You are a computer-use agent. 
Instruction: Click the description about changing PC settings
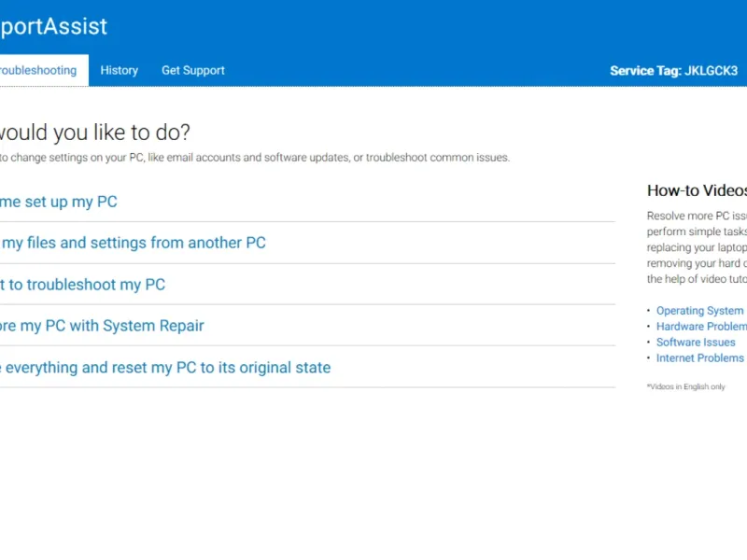click(255, 158)
